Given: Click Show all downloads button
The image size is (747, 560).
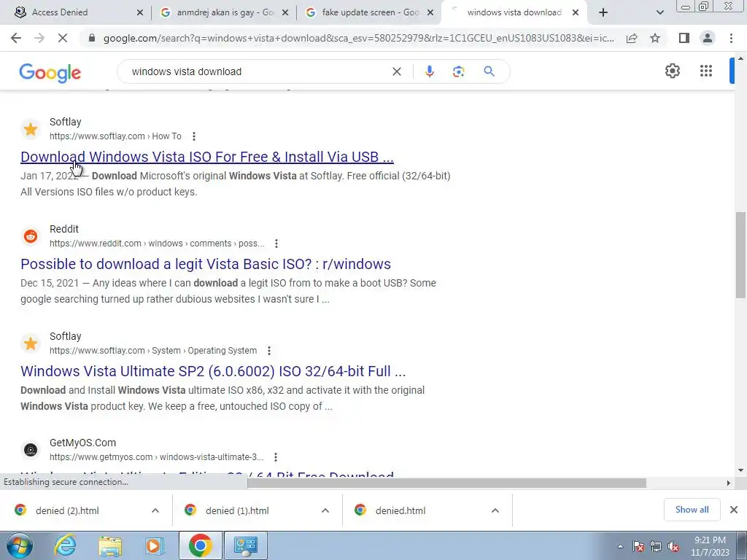Looking at the screenshot, I should 692,510.
